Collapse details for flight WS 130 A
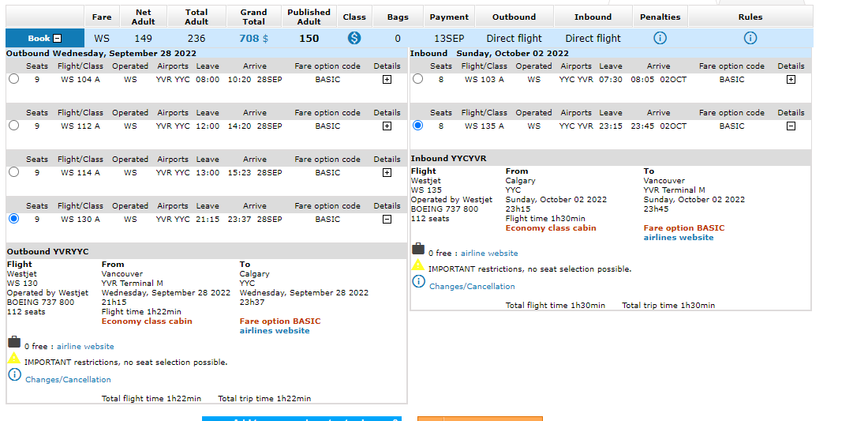The width and height of the screenshot is (868, 421). point(387,220)
